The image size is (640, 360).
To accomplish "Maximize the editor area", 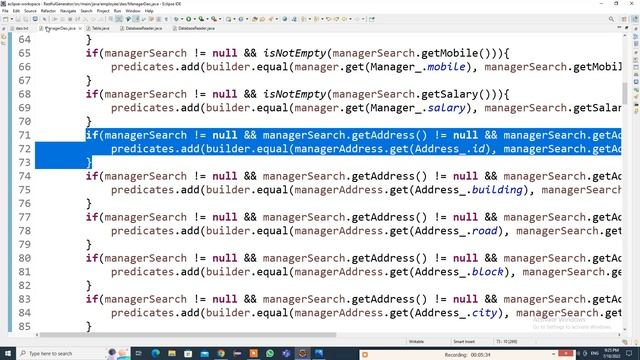I will point(627,27).
